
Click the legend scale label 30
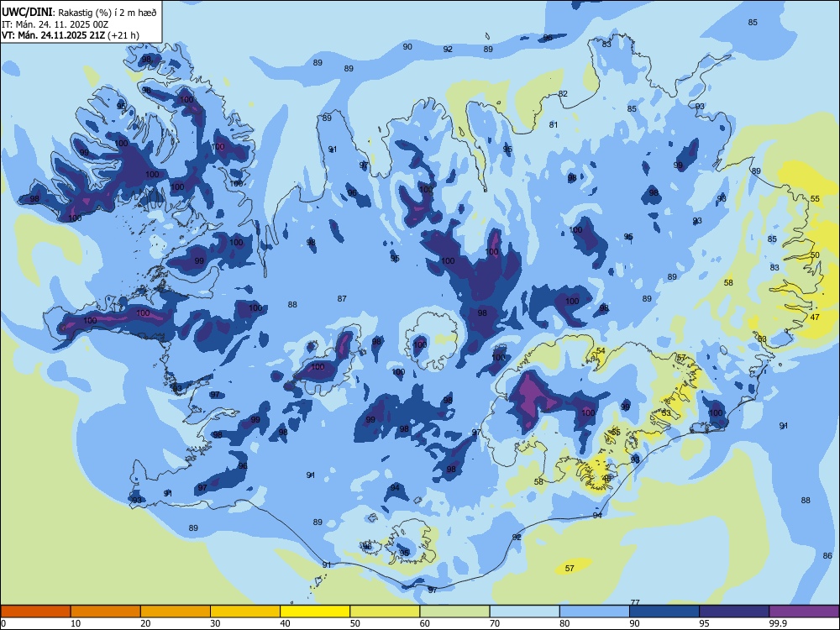pyautogui.click(x=215, y=623)
